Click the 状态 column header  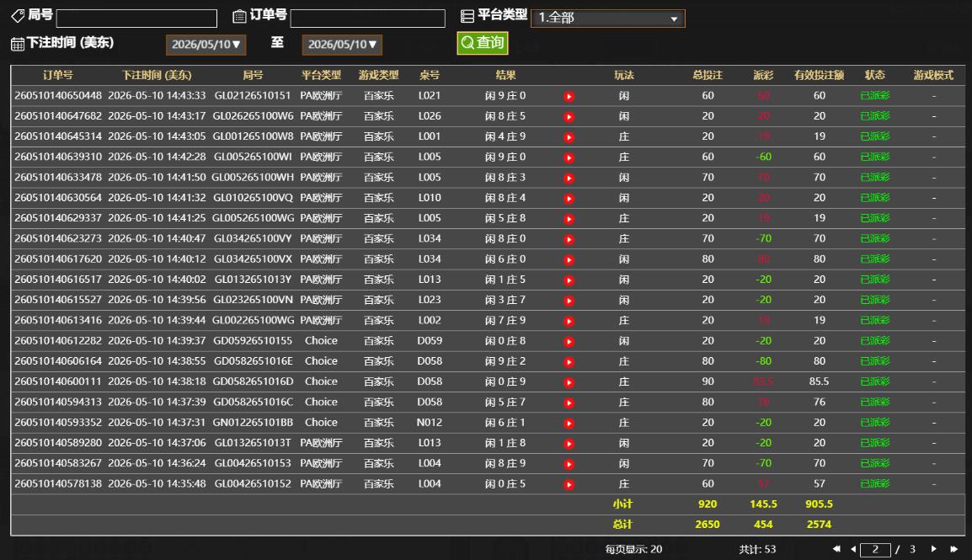click(874, 75)
